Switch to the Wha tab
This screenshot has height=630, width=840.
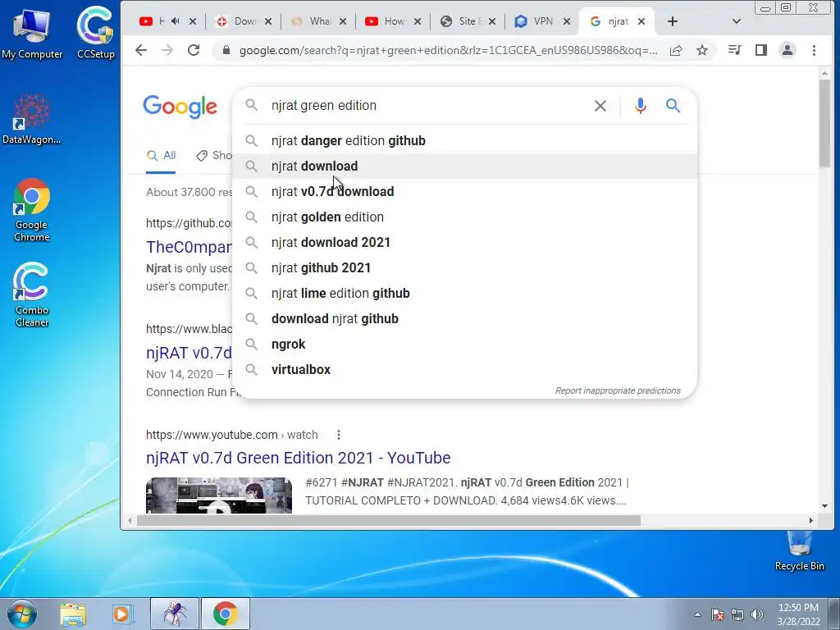318,21
